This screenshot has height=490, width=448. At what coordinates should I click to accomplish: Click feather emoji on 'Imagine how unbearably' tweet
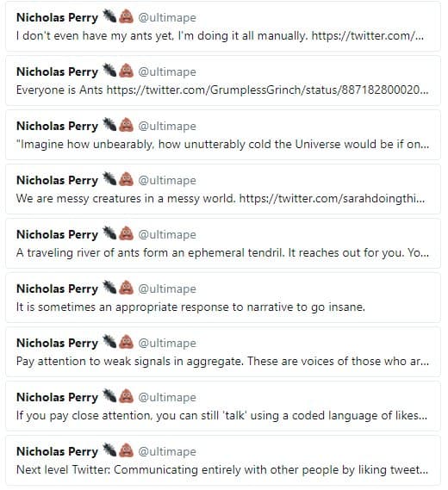[109, 125]
